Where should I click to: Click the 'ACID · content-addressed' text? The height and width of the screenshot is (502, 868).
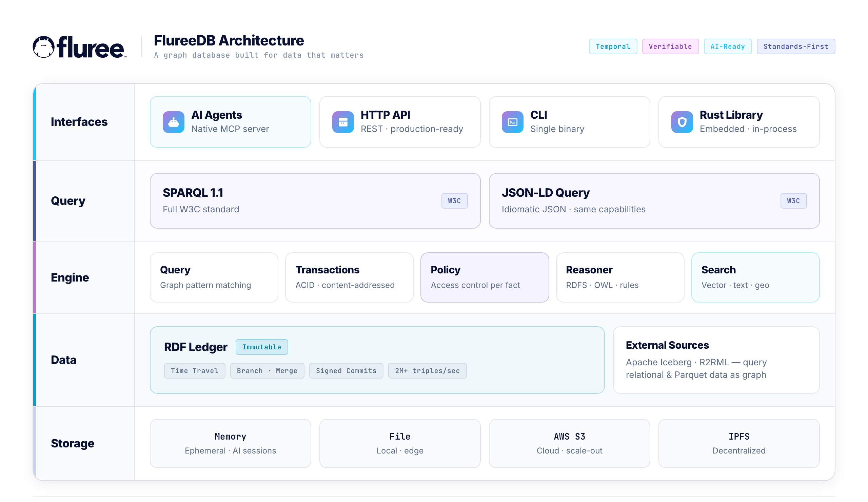point(345,285)
